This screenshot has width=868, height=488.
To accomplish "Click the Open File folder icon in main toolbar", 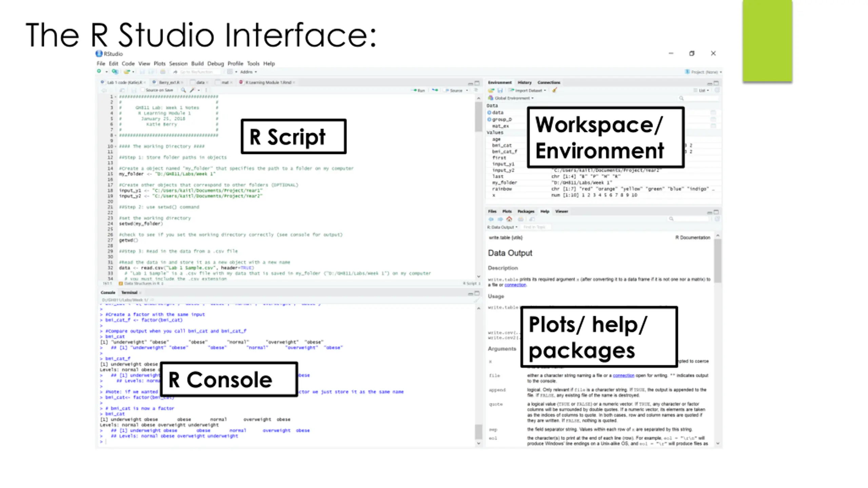I will [x=126, y=72].
